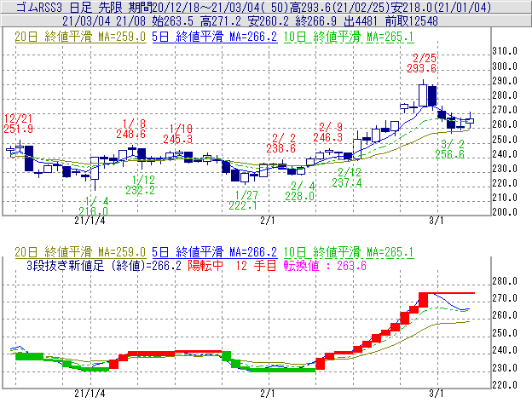Viewport: 532px width, 403px height.
Task: Click the green 3/2 256.6 annotation
Action: coord(450,149)
